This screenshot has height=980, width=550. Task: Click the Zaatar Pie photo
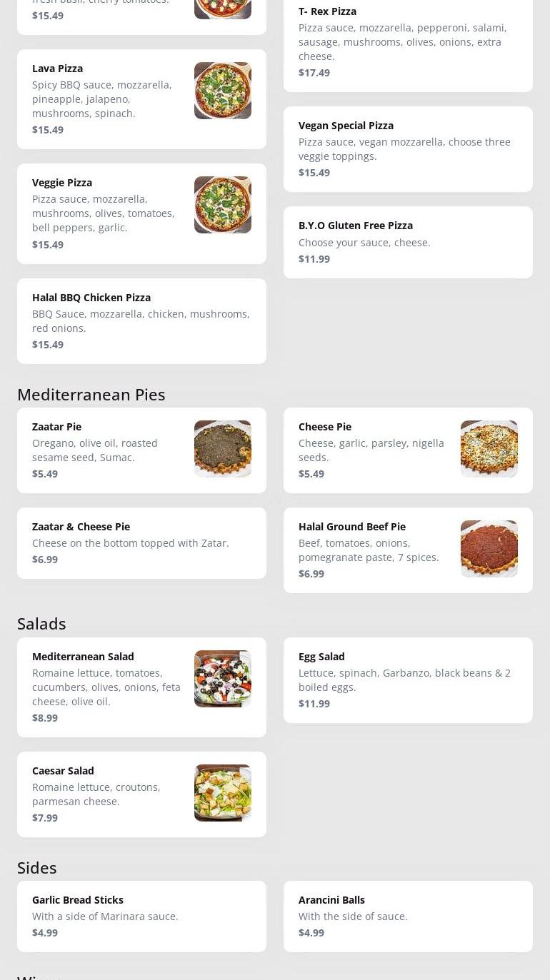222,449
